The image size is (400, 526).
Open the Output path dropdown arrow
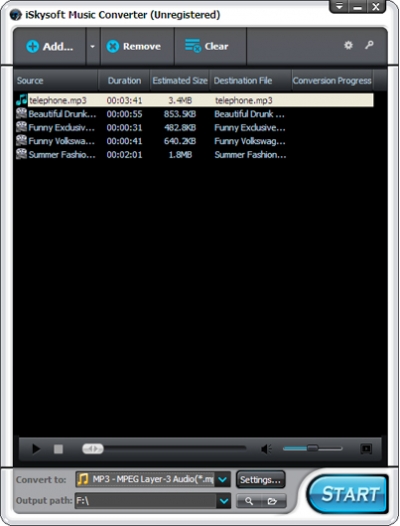coord(223,501)
